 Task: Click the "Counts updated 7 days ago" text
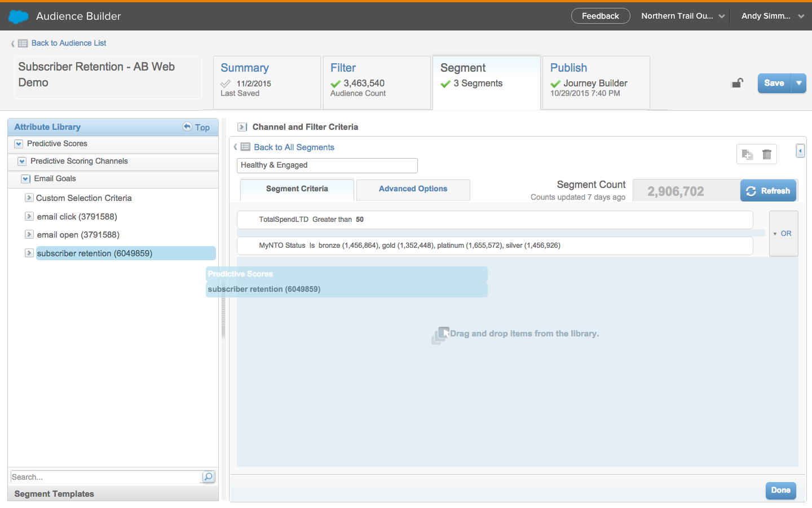click(578, 197)
